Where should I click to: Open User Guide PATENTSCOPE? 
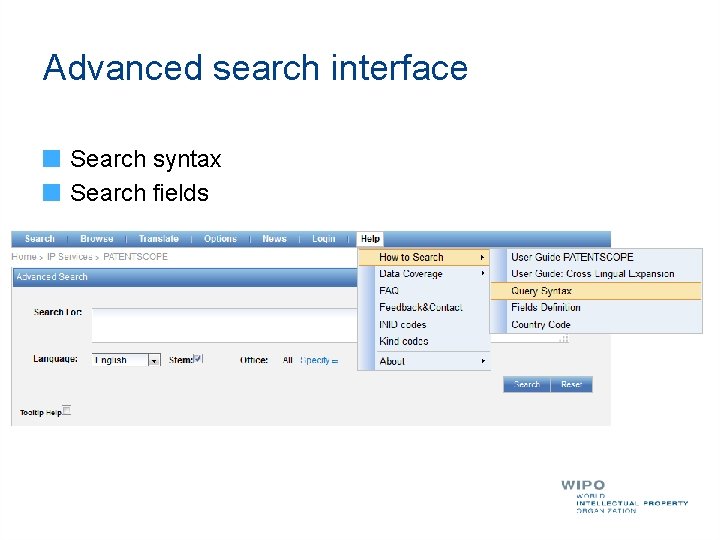point(572,257)
